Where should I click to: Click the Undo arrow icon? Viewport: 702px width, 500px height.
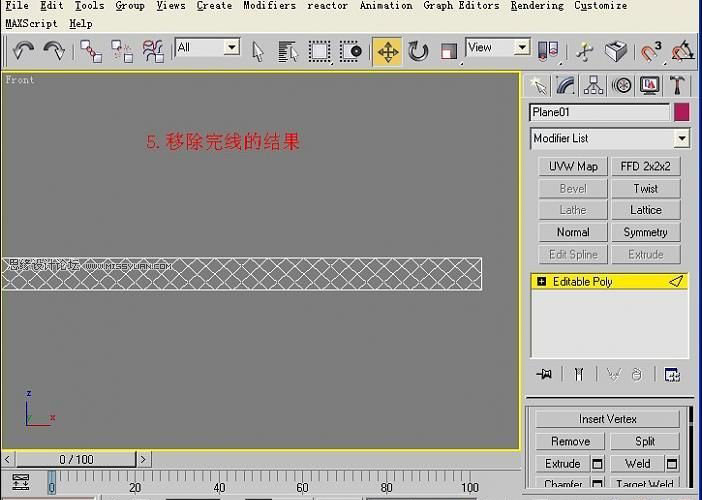tap(23, 51)
